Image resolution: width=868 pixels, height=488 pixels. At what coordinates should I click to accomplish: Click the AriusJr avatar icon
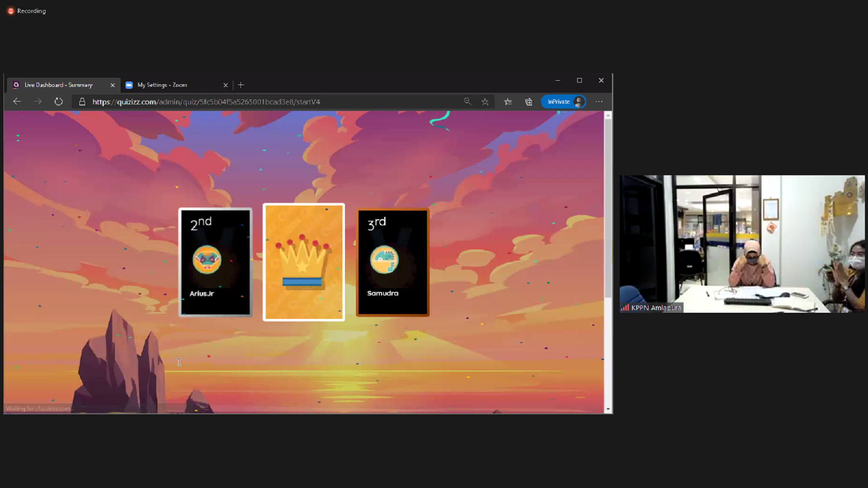point(207,259)
